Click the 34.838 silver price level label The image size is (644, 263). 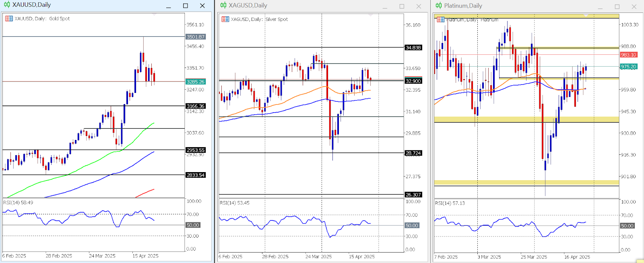coord(413,47)
